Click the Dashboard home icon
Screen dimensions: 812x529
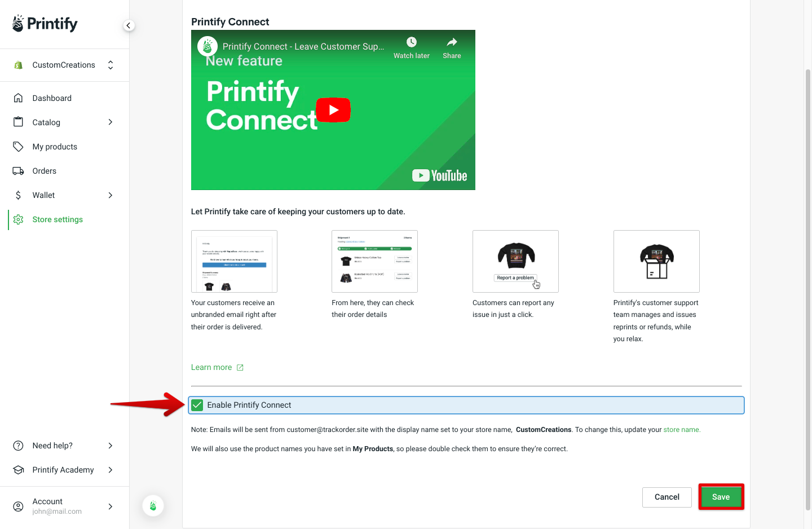18,98
